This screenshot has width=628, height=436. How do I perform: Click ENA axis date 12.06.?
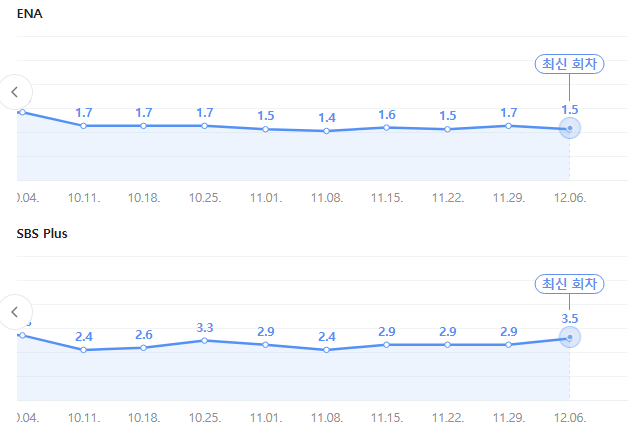[x=570, y=198]
